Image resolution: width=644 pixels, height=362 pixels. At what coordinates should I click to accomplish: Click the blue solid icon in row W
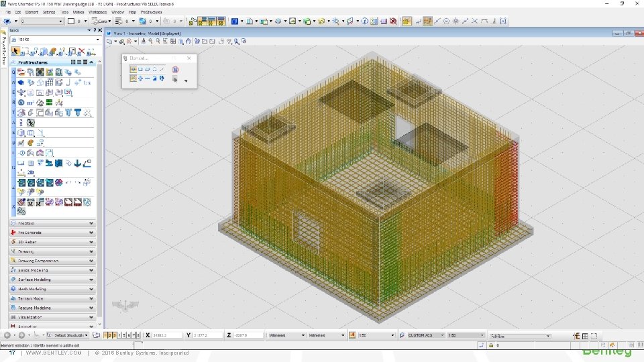click(21, 82)
